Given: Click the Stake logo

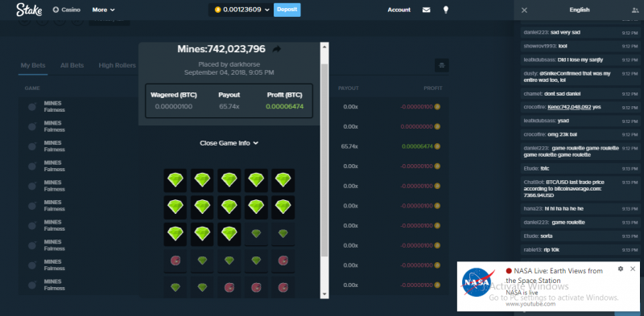Looking at the screenshot, I should click(x=29, y=10).
